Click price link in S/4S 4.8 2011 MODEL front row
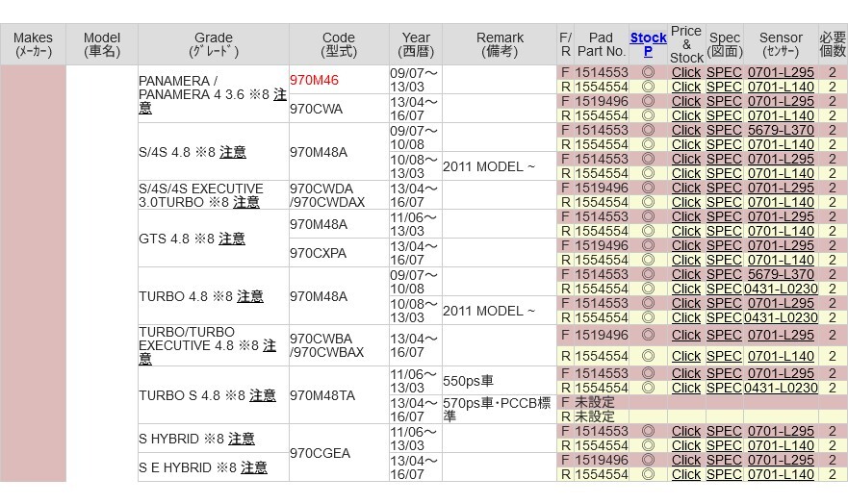 click(x=685, y=159)
